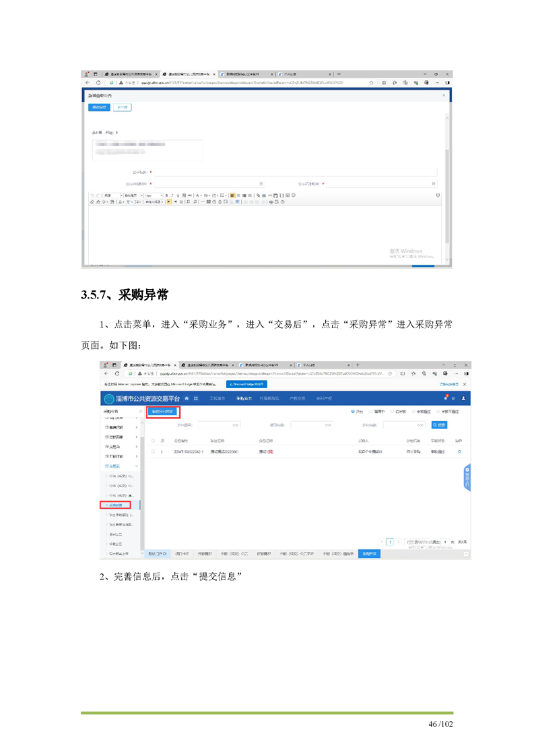Tick the checkbox for table row 1
The height and width of the screenshot is (756, 534).
click(153, 451)
